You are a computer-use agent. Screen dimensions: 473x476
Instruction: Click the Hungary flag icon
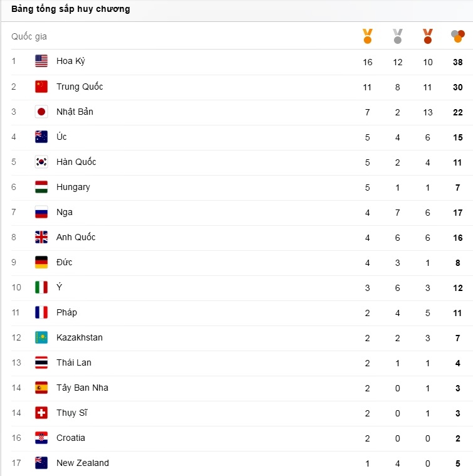pyautogui.click(x=41, y=187)
